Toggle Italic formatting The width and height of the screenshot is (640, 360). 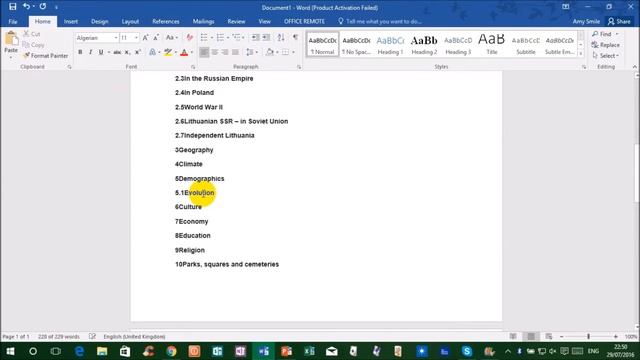(91, 52)
